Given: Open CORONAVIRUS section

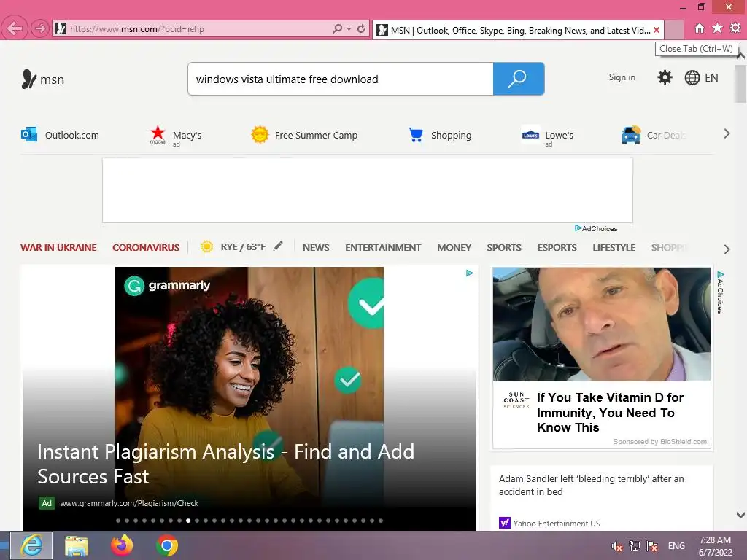Looking at the screenshot, I should [146, 248].
